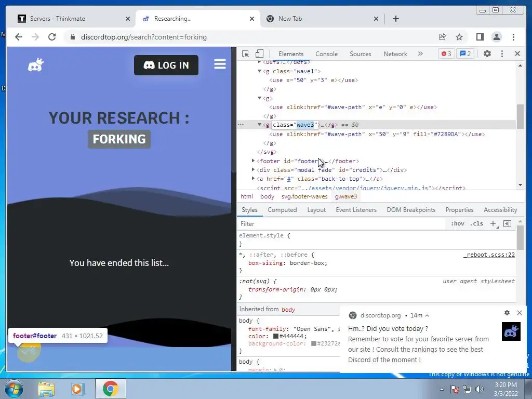Open notification settings gear
Screen dimensions: 532x399
click(x=507, y=313)
